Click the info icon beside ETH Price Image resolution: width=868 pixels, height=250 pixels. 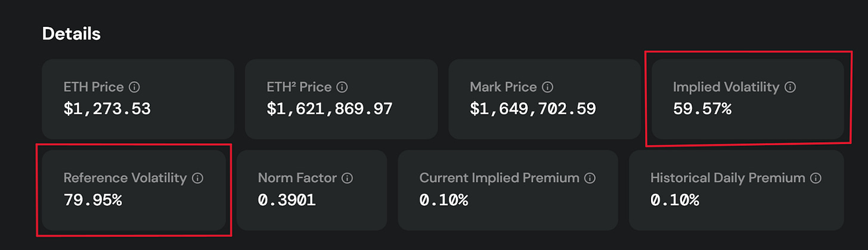point(135,87)
